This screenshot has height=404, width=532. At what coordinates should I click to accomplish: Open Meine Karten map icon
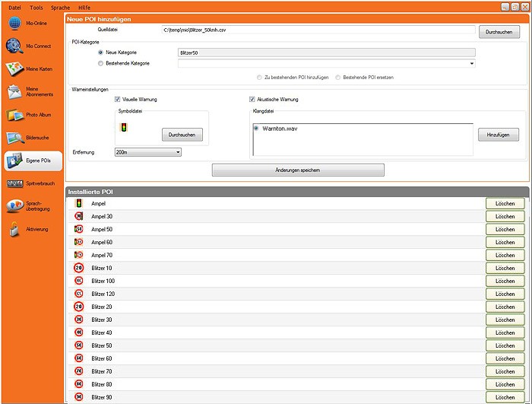(x=15, y=69)
